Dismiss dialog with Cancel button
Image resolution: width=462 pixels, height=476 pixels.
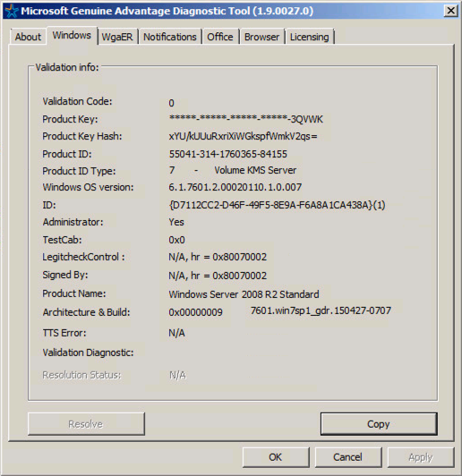pos(347,457)
